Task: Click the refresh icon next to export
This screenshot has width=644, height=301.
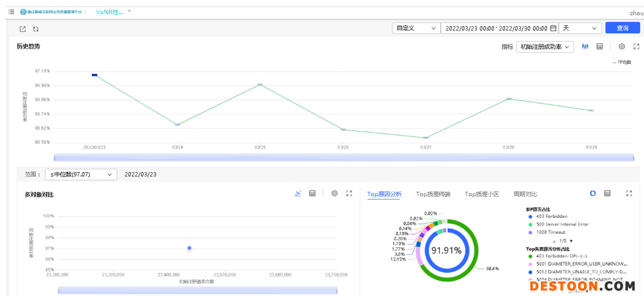Action: click(x=36, y=29)
